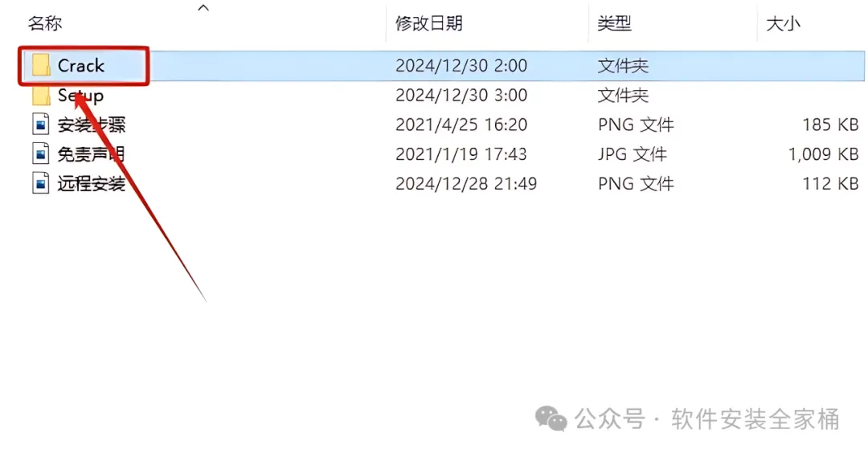Click the 185 KB size cell
The height and width of the screenshot is (454, 868).
(x=830, y=125)
